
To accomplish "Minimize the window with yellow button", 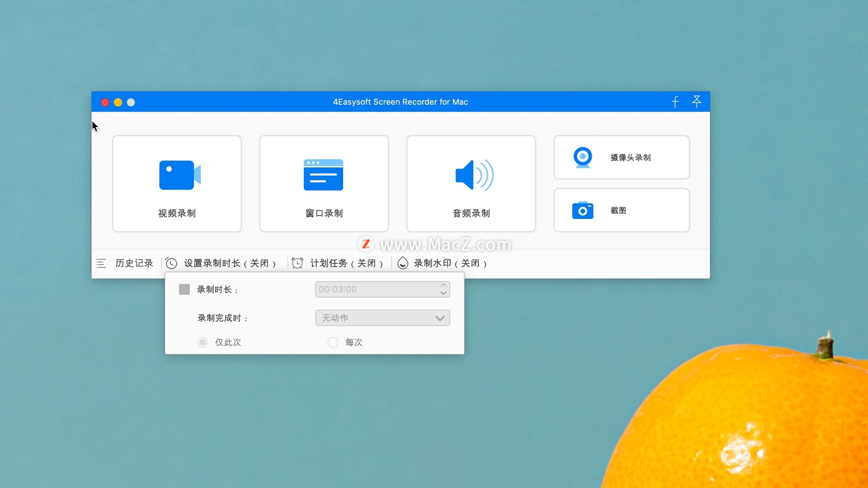I will pos(118,102).
